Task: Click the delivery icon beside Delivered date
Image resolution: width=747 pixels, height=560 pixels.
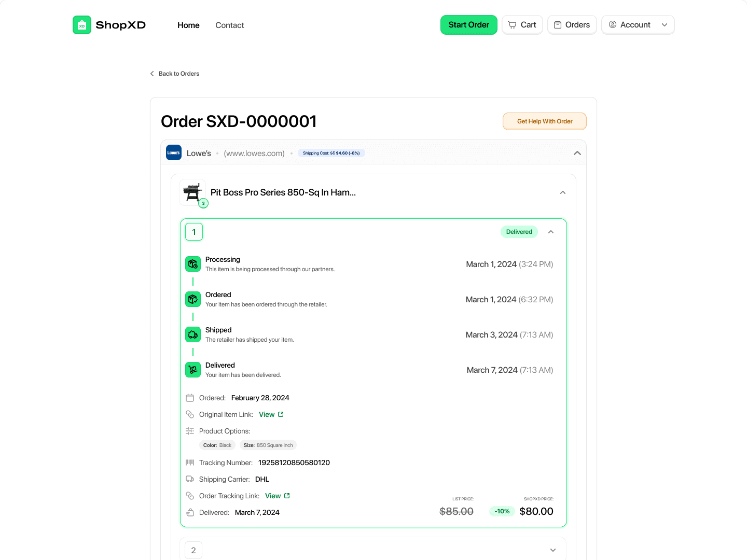Action: tap(190, 512)
